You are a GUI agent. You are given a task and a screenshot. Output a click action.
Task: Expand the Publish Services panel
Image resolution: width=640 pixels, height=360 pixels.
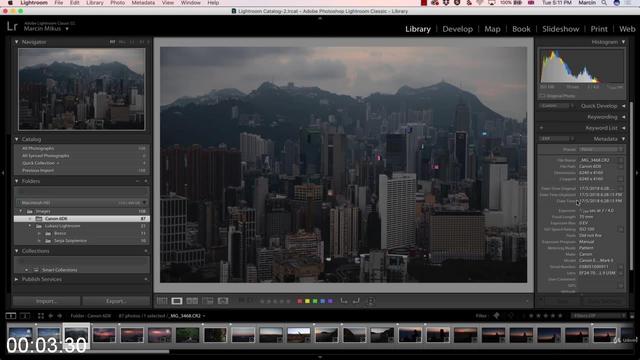pos(16,279)
